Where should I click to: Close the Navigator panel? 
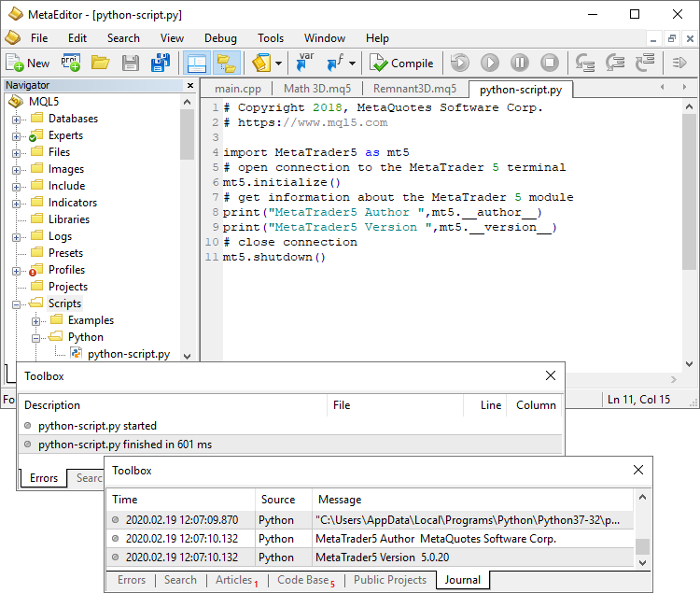point(189,85)
